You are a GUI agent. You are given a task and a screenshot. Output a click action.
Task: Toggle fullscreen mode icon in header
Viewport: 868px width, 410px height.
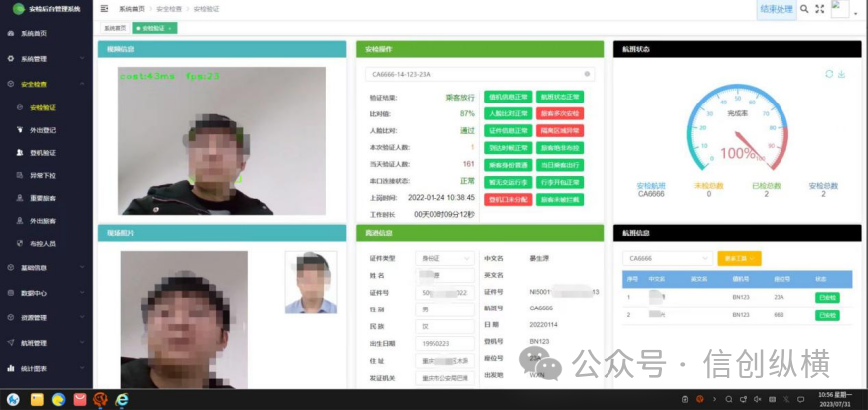[x=820, y=9]
